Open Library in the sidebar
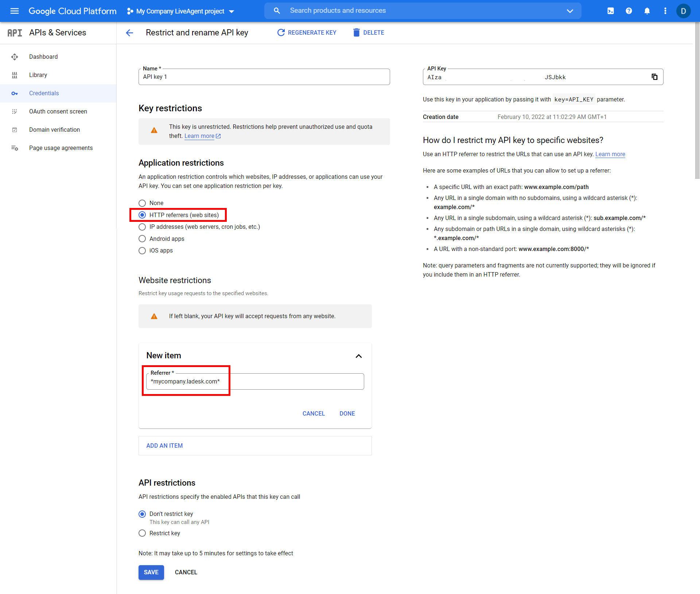This screenshot has height=594, width=700. point(38,75)
